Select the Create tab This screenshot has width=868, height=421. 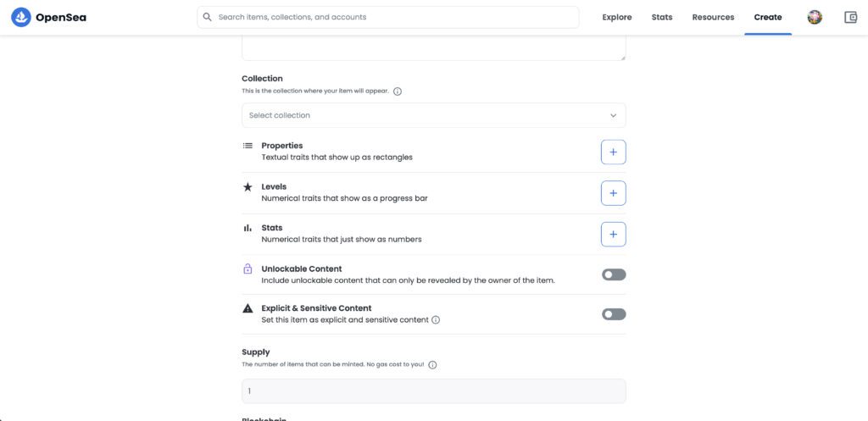coord(768,17)
